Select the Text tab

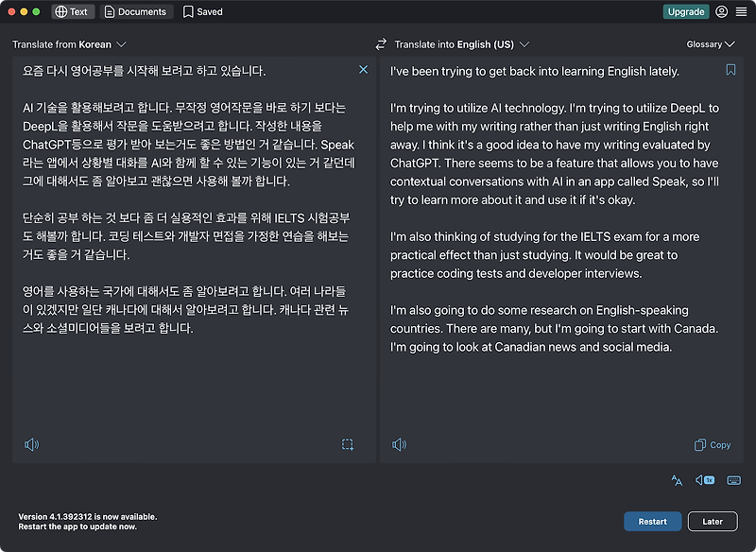coord(73,11)
